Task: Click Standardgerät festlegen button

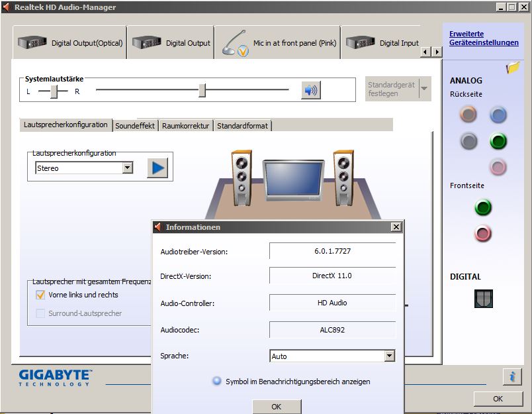Action: tap(392, 89)
